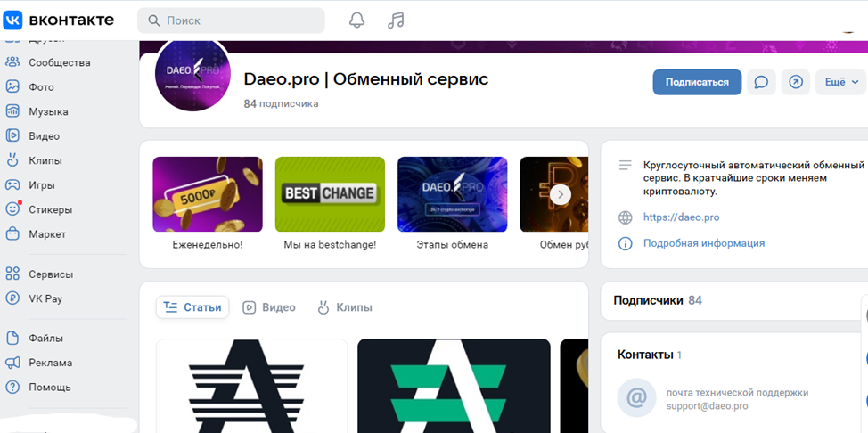Open the Этапы обмена card
Image resolution: width=868 pixels, height=433 pixels.
click(x=452, y=203)
